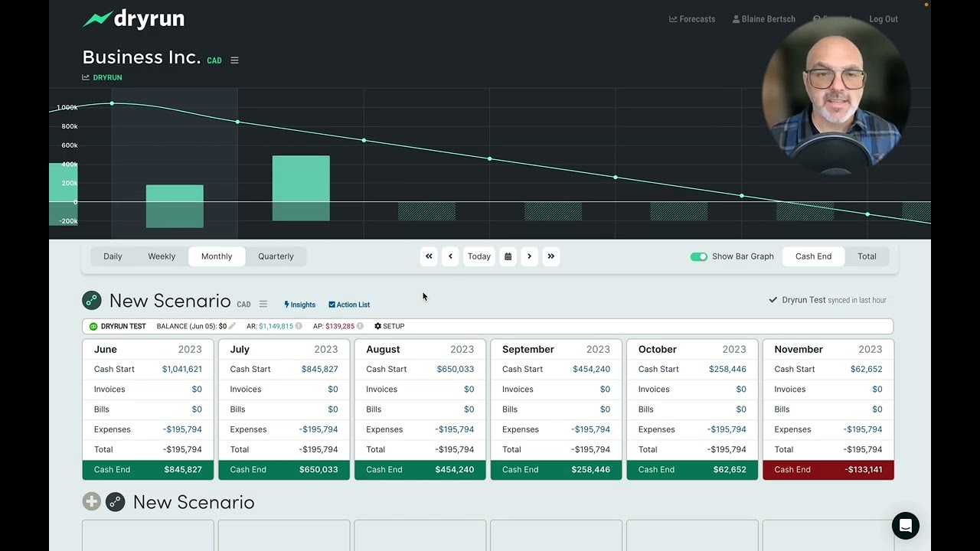Click the August Invoices value $0
The height and width of the screenshot is (551, 980).
(469, 390)
